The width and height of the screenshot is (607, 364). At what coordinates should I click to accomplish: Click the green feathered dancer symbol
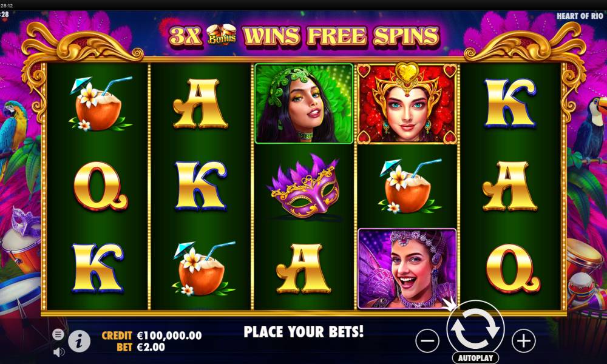(304, 103)
